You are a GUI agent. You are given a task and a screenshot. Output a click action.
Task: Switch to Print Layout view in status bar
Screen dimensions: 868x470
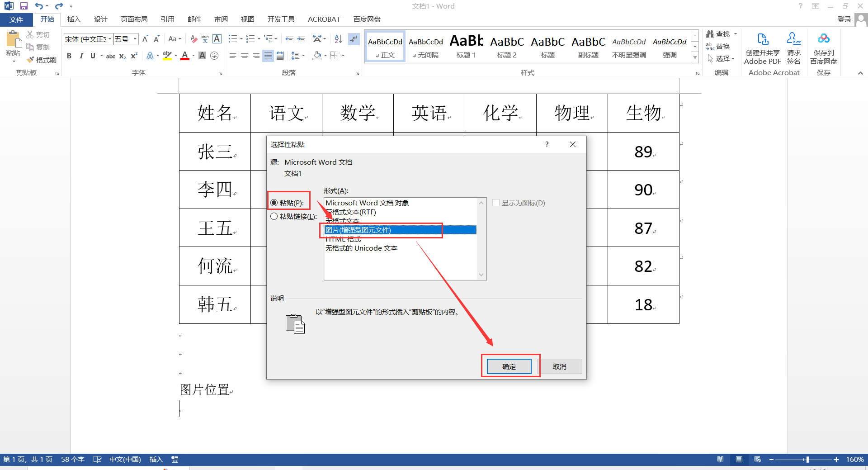click(x=739, y=460)
